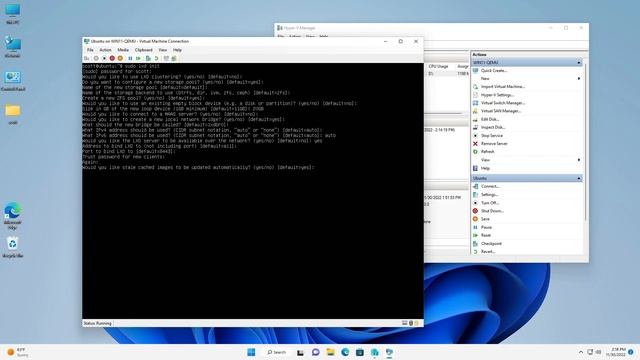
Task: Open Help menu in VM Connection window
Action: tap(177, 50)
